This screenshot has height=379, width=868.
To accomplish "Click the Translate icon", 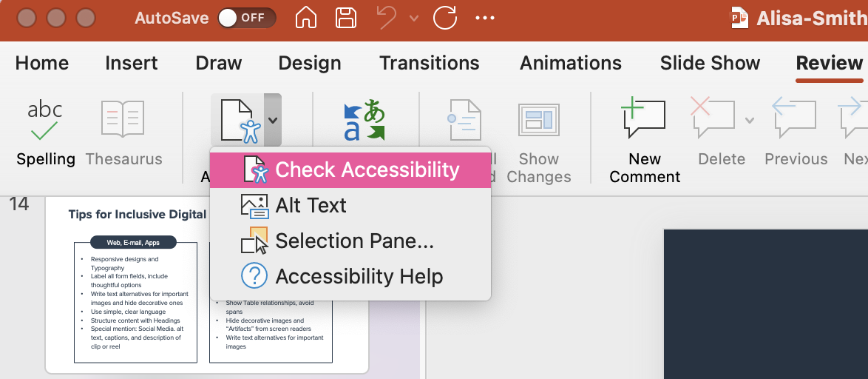I will 365,121.
